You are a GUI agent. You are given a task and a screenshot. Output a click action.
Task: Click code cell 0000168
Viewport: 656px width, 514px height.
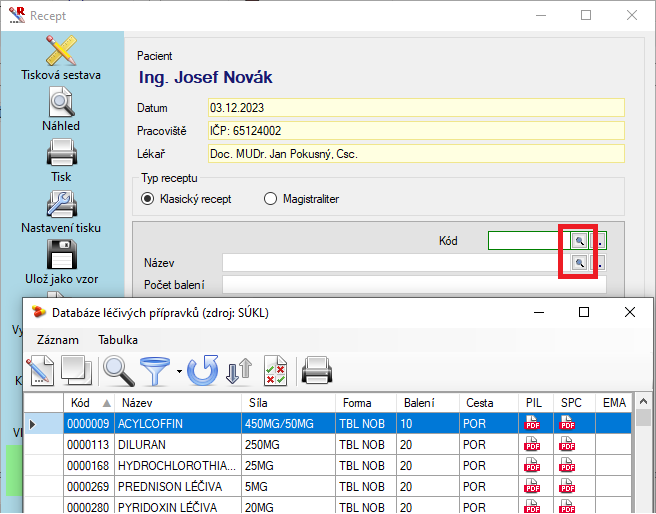click(89, 465)
